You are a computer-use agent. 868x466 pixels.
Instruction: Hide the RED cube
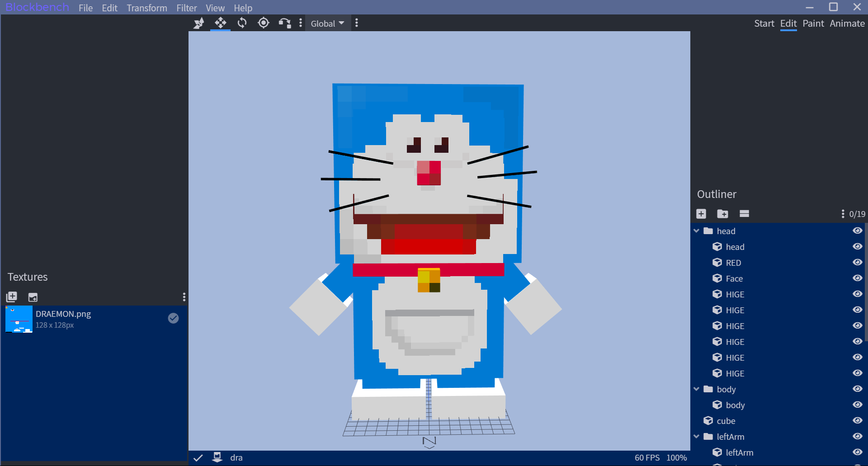(857, 263)
